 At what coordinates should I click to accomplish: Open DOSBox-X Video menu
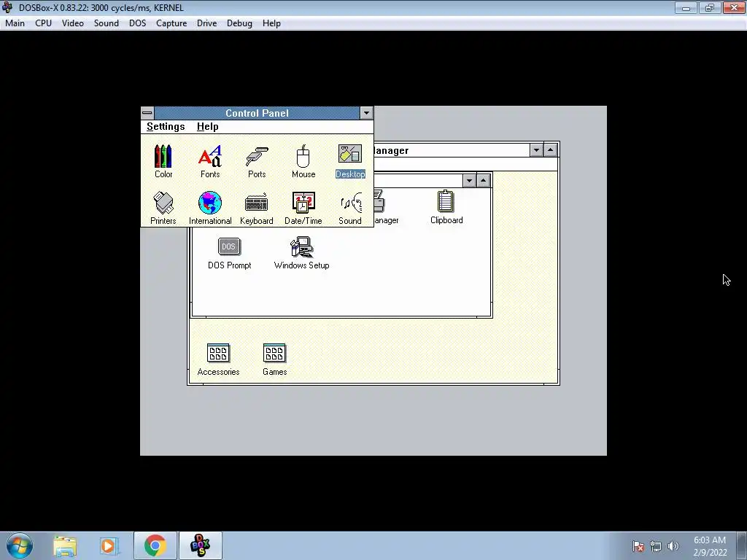(x=72, y=23)
